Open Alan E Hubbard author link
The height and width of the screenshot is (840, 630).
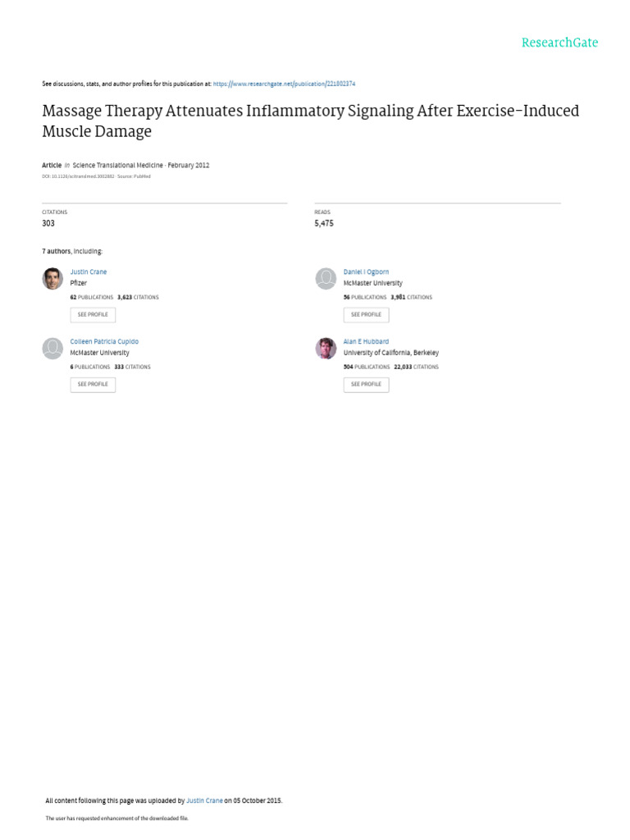[x=366, y=341]
